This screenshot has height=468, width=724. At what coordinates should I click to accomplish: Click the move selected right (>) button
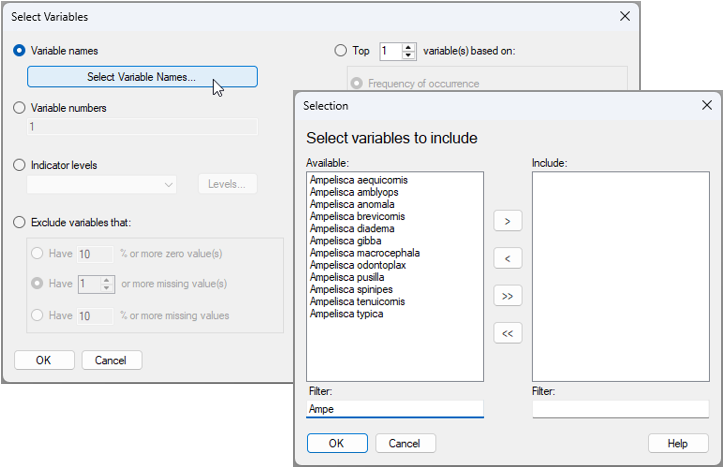tap(508, 222)
